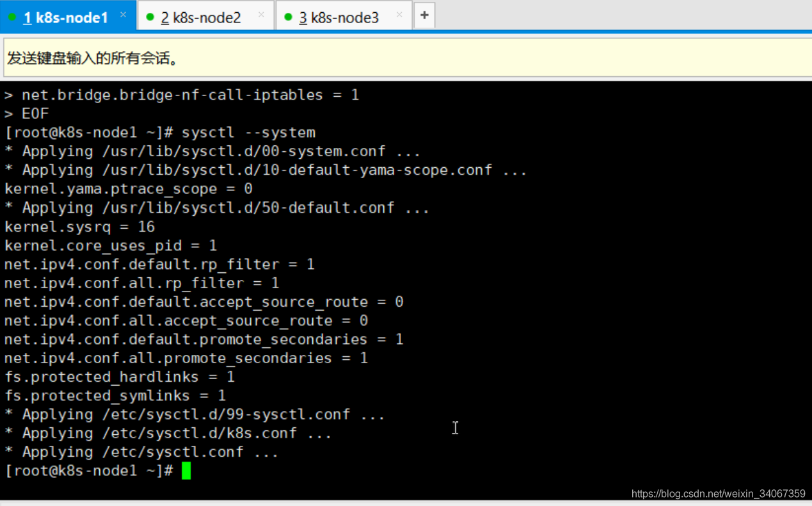This screenshot has height=506, width=812.
Task: Click 'net.ipv4.conf.all.promote_secondaries = 1' line
Action: pyautogui.click(x=186, y=358)
